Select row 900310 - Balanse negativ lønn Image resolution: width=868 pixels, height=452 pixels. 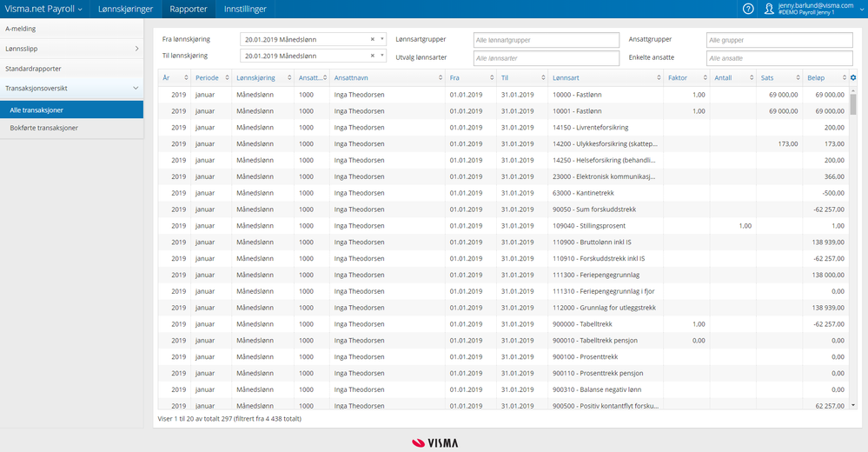tap(504, 389)
